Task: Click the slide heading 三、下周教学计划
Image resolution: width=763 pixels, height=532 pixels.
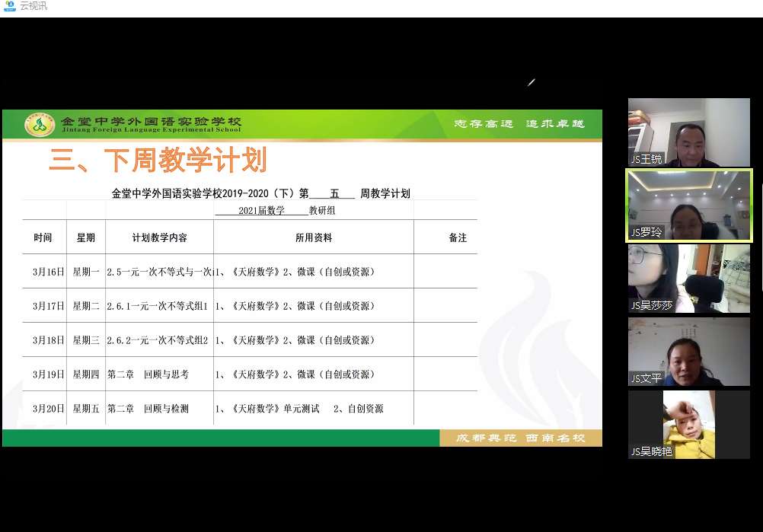Action: [158, 161]
